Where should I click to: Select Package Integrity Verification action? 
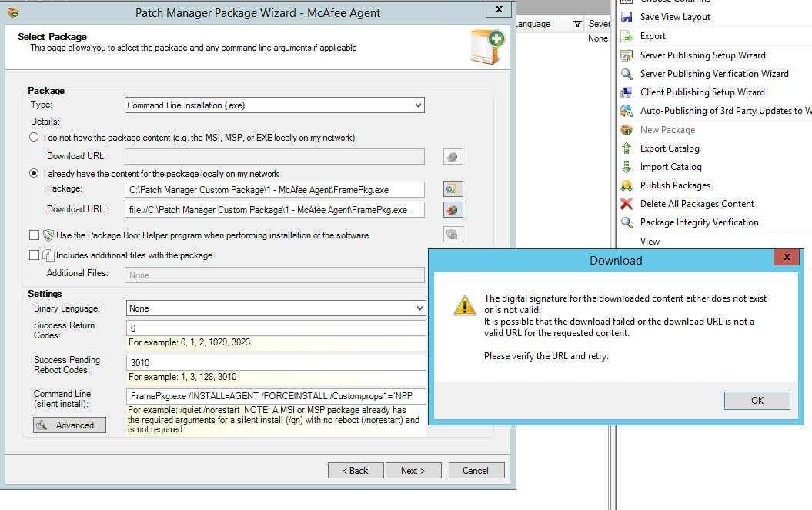(x=699, y=222)
